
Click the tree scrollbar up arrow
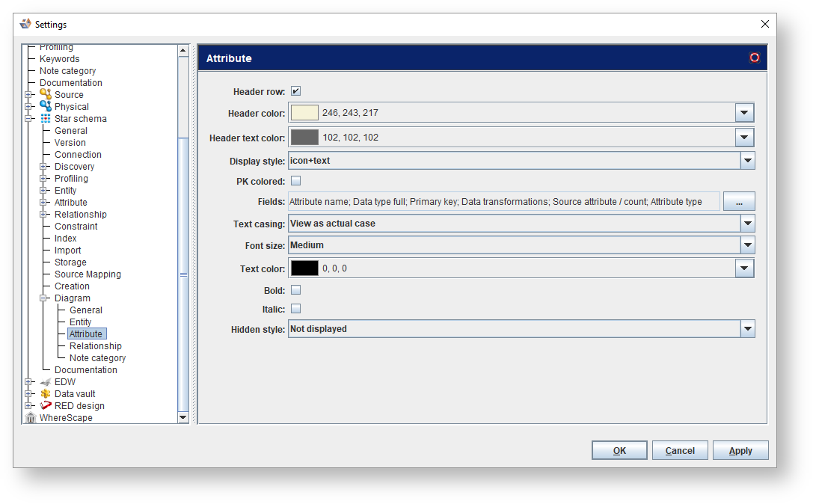(183, 50)
